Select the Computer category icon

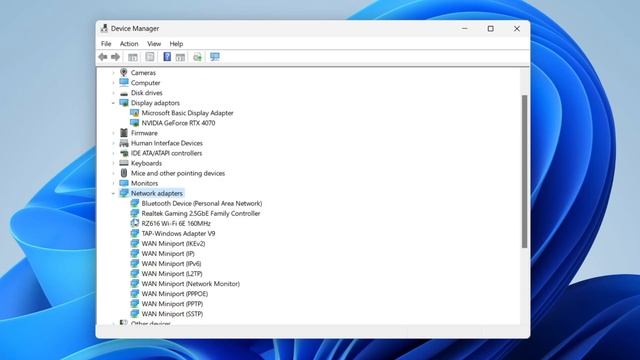point(124,82)
